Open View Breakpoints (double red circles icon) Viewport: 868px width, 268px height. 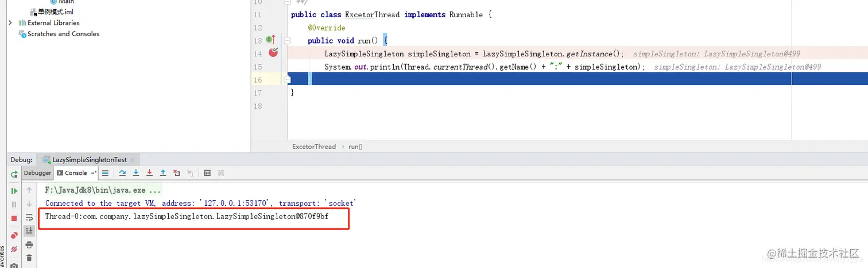point(14,235)
